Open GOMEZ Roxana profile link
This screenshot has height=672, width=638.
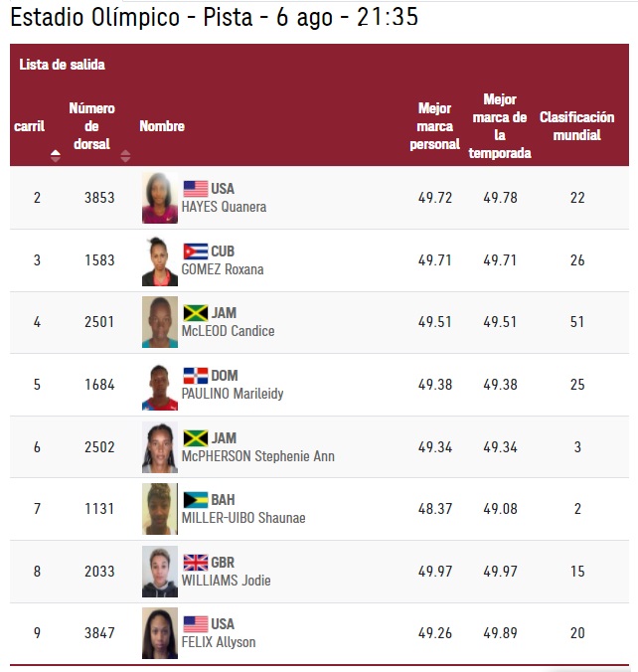(x=223, y=269)
